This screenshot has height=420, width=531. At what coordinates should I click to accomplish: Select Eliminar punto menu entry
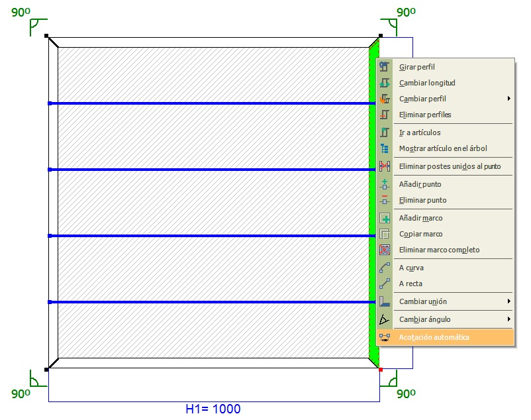pyautogui.click(x=446, y=200)
